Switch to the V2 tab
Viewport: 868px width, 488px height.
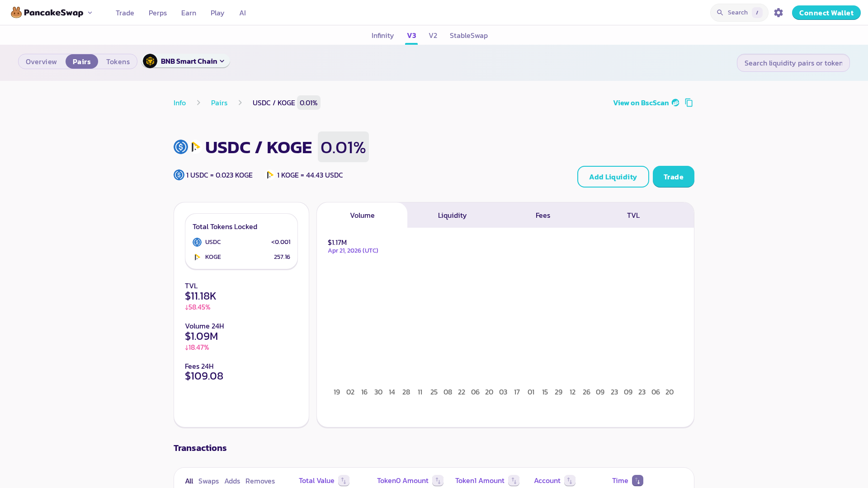[433, 35]
